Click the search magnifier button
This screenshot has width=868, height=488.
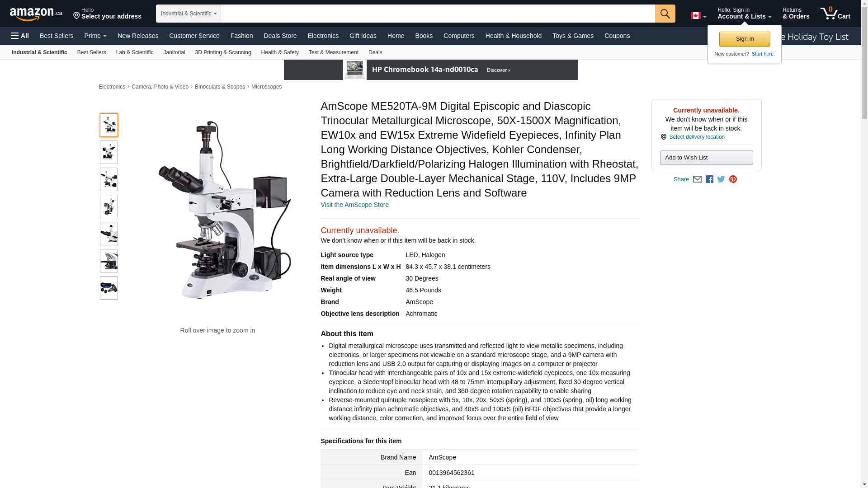pos(665,14)
